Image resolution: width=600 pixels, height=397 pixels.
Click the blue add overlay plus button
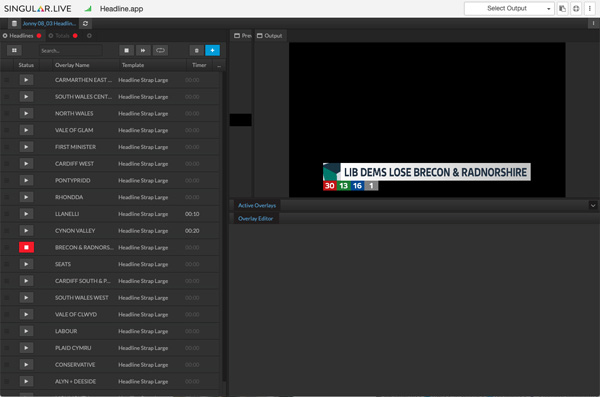pyautogui.click(x=212, y=51)
